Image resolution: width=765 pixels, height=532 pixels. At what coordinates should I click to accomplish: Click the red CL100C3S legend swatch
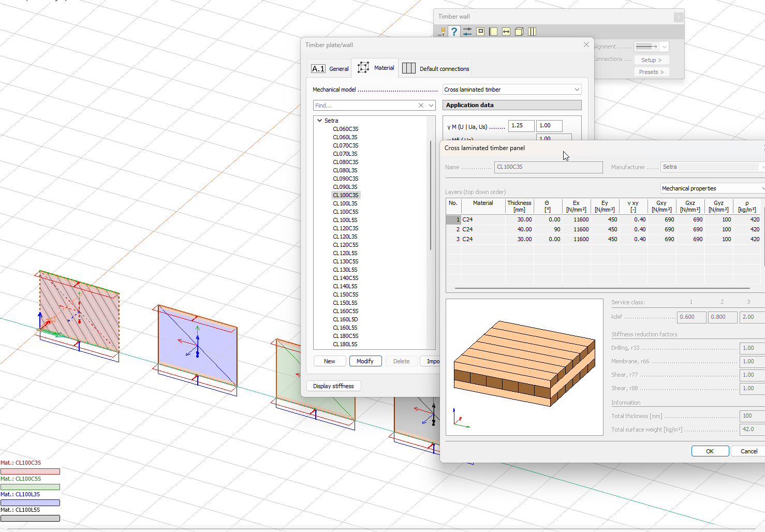30,471
